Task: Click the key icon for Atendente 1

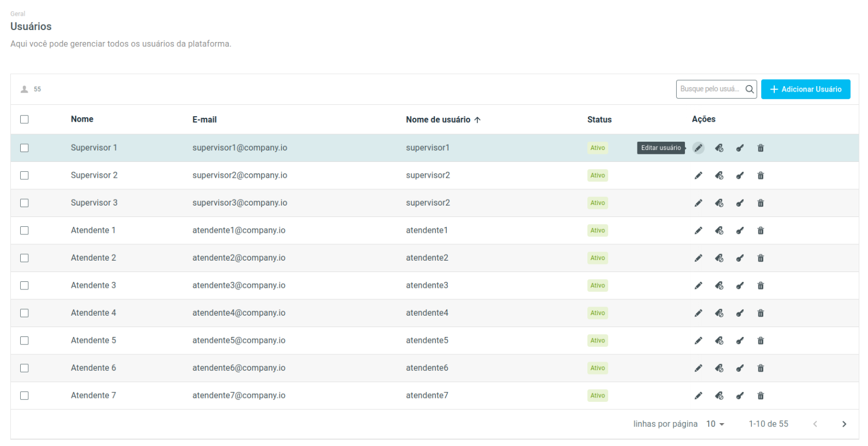Action: pyautogui.click(x=740, y=231)
